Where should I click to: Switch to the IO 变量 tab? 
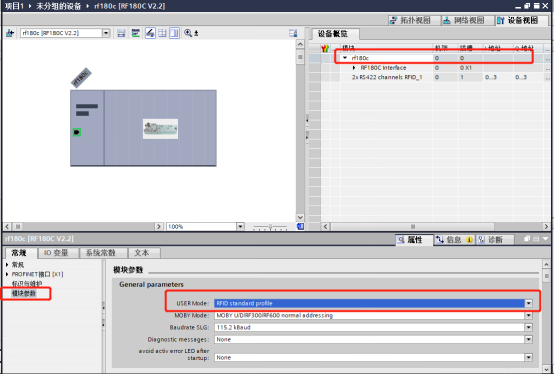coord(56,253)
